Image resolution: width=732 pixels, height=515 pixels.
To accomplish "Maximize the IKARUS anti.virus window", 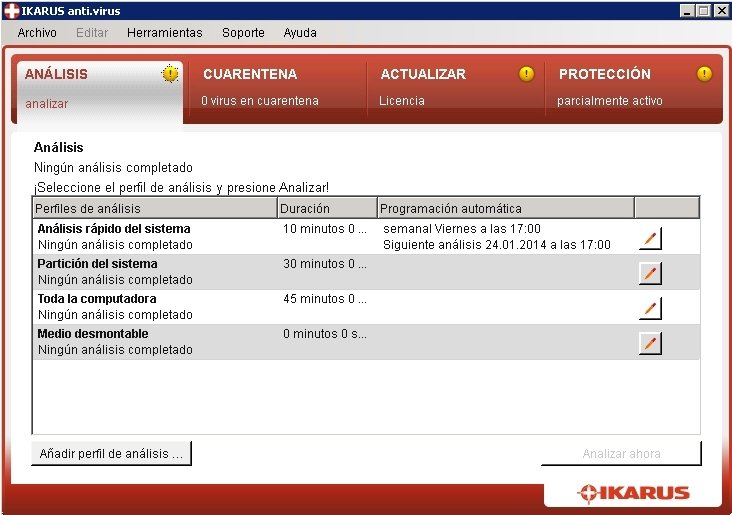I will click(x=704, y=11).
